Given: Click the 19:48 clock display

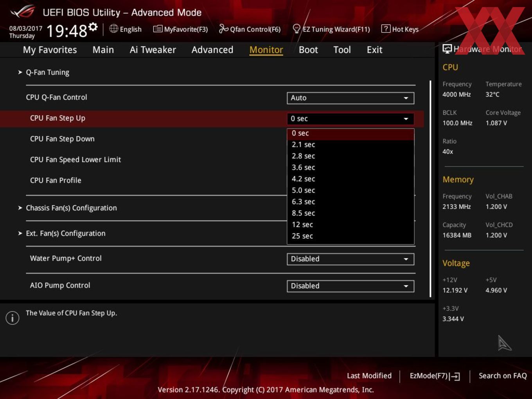Looking at the screenshot, I should 66,31.
